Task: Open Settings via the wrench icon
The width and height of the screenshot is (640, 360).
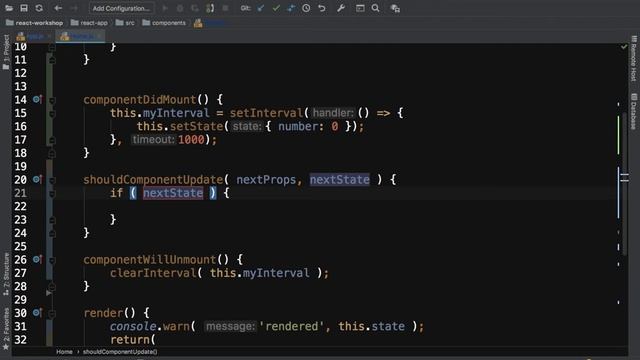Action: coord(341,8)
